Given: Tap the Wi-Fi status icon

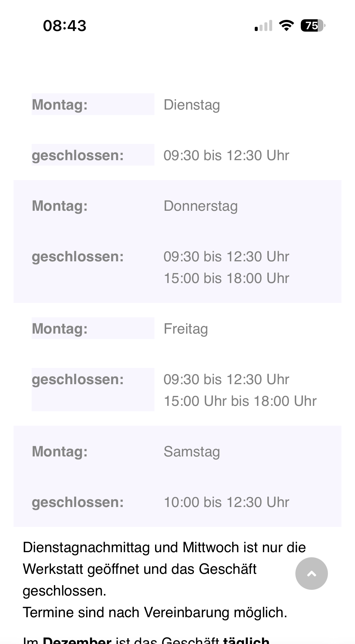Looking at the screenshot, I should [287, 26].
